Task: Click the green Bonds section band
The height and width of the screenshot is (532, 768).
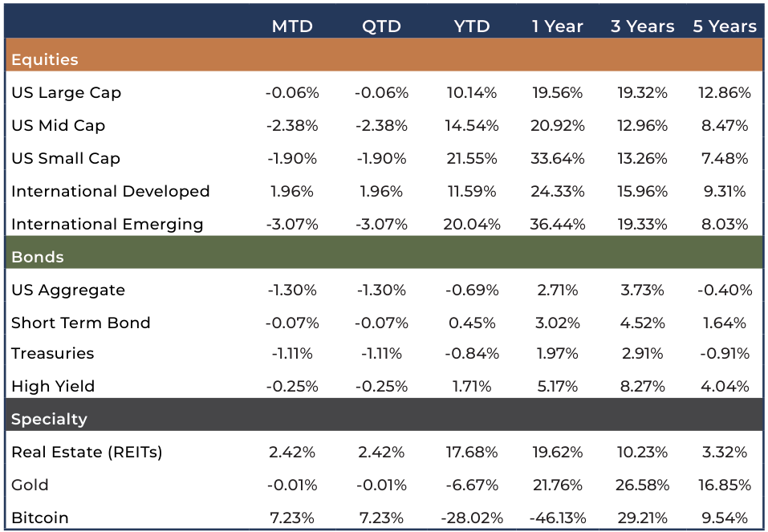Action: pos(384,252)
